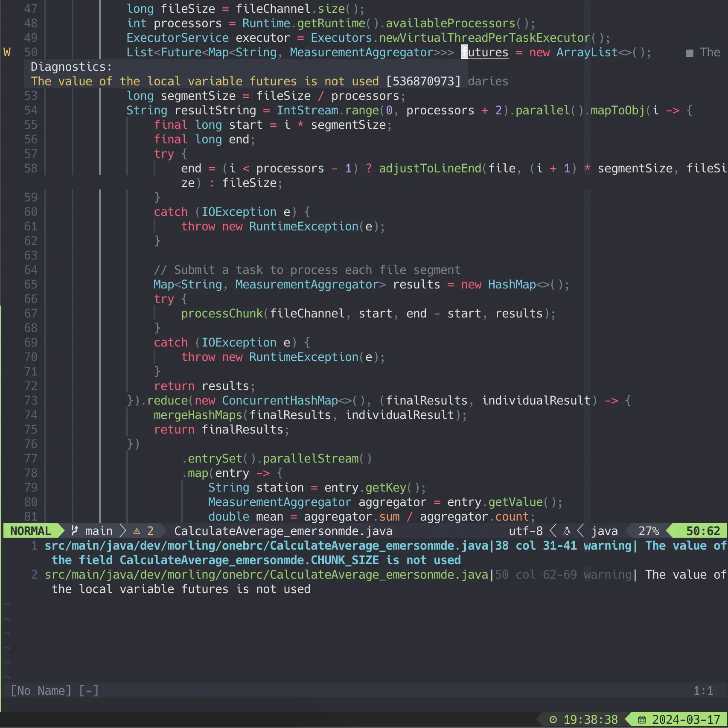728x728 pixels.
Task: Click the calendar icon next to 2024-03-17
Action: pyautogui.click(x=643, y=719)
